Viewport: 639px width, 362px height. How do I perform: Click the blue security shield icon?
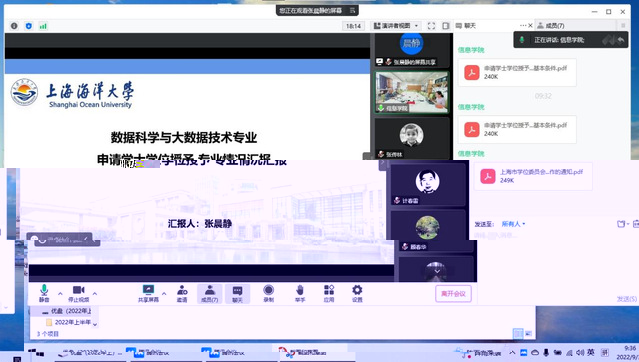coord(29,26)
